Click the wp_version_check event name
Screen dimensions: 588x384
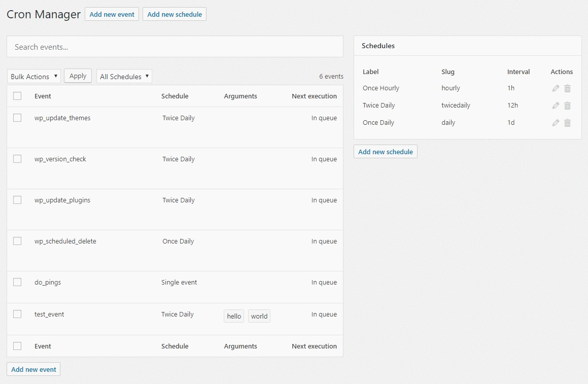(x=60, y=159)
